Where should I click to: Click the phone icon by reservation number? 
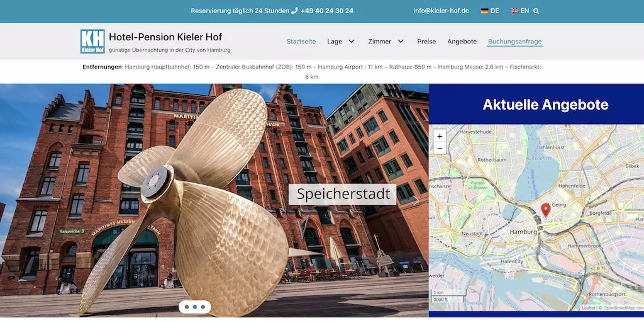pyautogui.click(x=294, y=11)
